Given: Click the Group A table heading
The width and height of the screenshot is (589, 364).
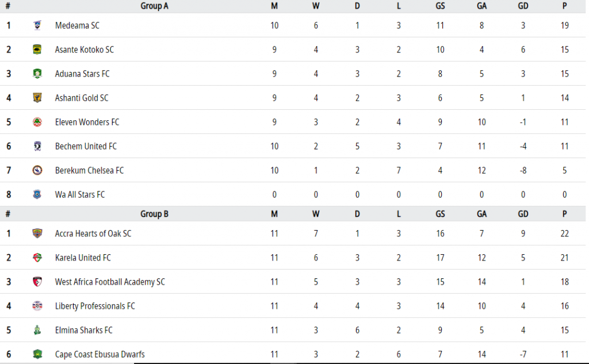Looking at the screenshot, I should pyautogui.click(x=154, y=6).
